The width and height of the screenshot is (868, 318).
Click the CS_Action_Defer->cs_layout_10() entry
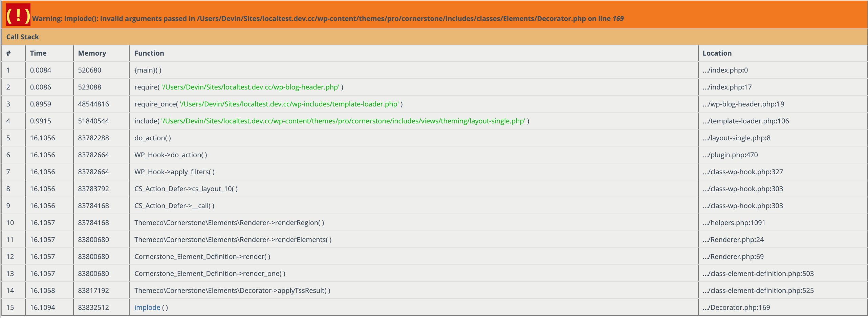coord(186,189)
